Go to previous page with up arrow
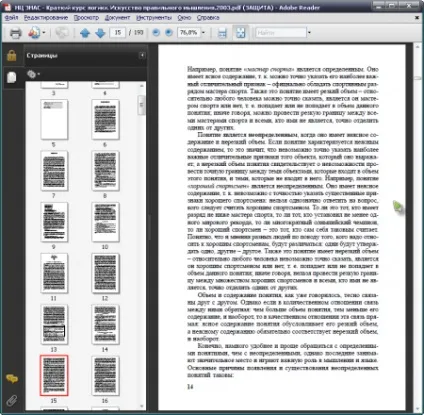This screenshot has height=415, width=424. pyautogui.click(x=85, y=33)
